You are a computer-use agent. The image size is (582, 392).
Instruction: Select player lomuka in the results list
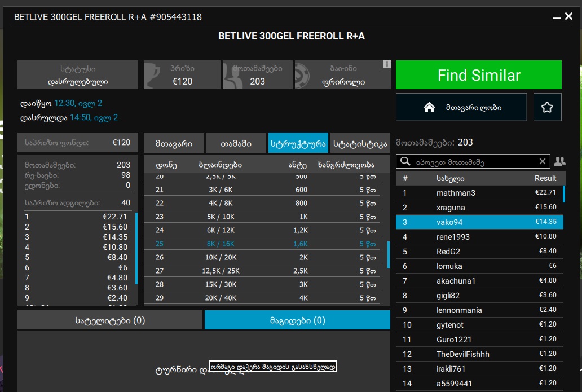(x=479, y=266)
